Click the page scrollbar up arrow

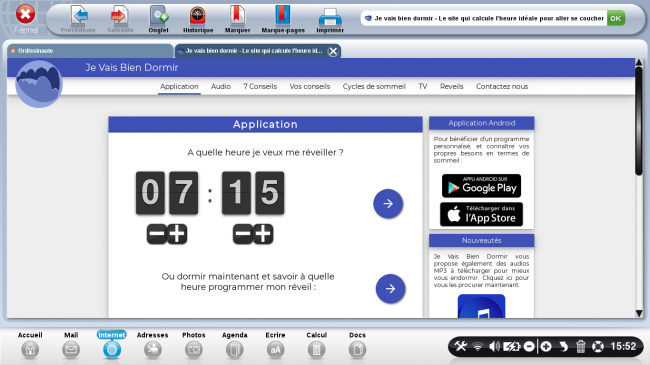click(x=639, y=63)
